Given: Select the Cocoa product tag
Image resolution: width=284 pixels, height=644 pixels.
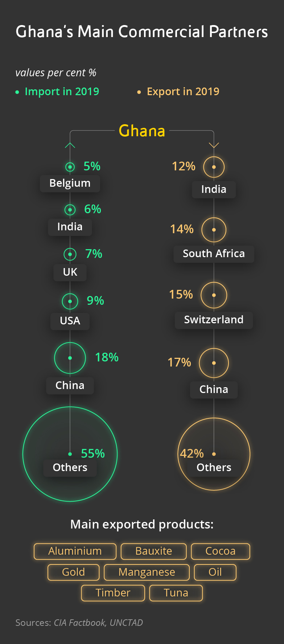Looking at the screenshot, I should 221,551.
